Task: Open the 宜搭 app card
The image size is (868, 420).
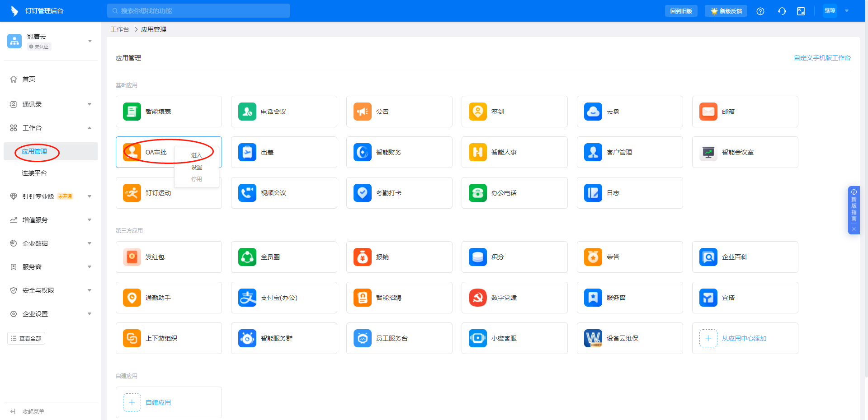Action: (x=745, y=298)
